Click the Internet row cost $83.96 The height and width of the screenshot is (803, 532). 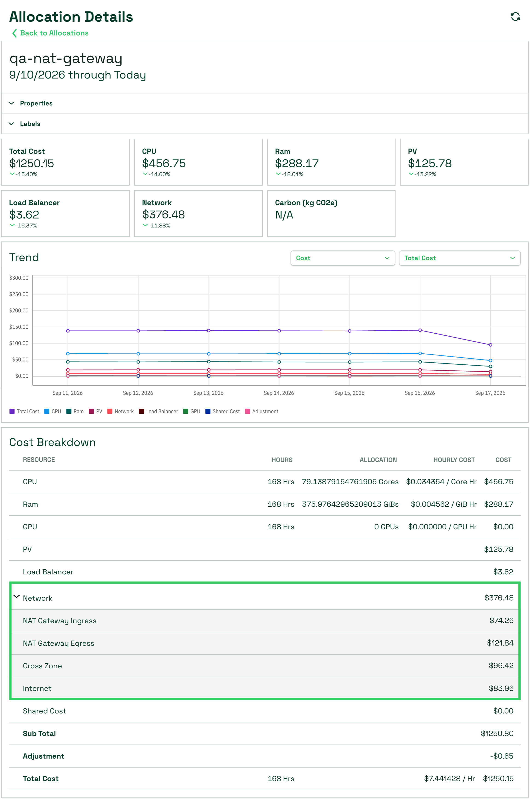[x=501, y=688]
